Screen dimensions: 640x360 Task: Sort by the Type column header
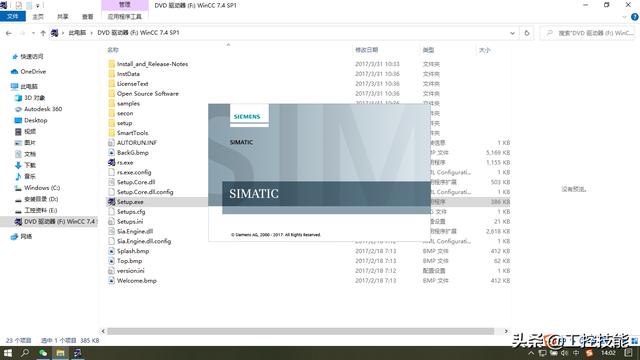click(x=428, y=50)
